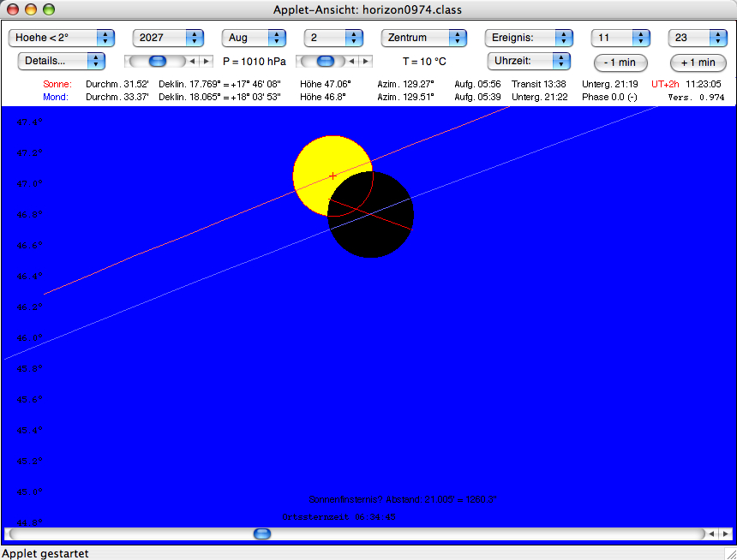
Task: Click the "P = 1010 hPa" text
Action: tap(255, 62)
